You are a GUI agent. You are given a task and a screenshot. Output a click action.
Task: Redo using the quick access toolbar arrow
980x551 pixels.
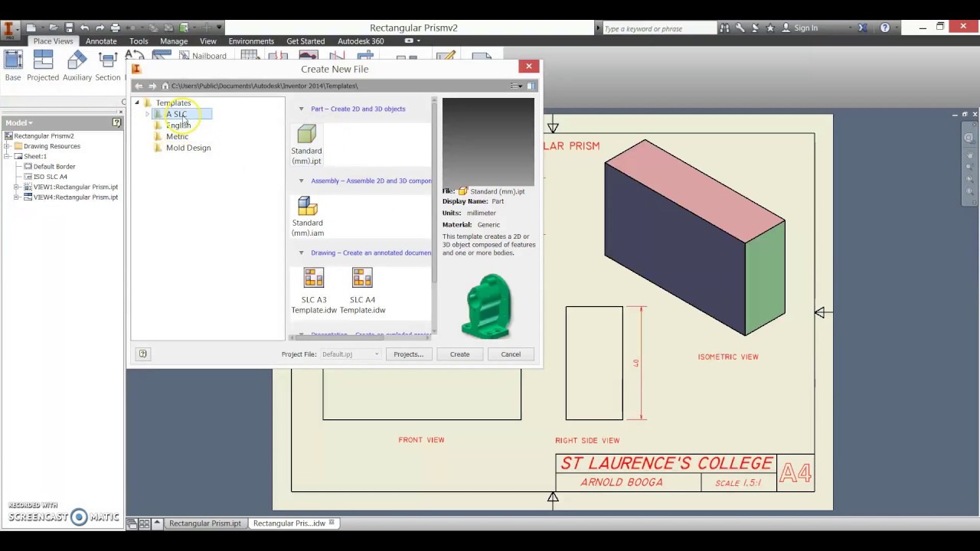100,28
